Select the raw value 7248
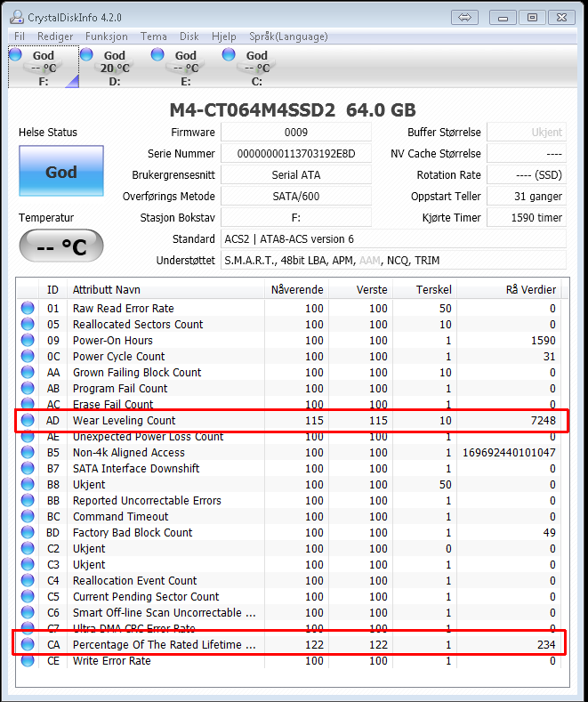Viewport: 588px width, 702px height. tap(544, 420)
